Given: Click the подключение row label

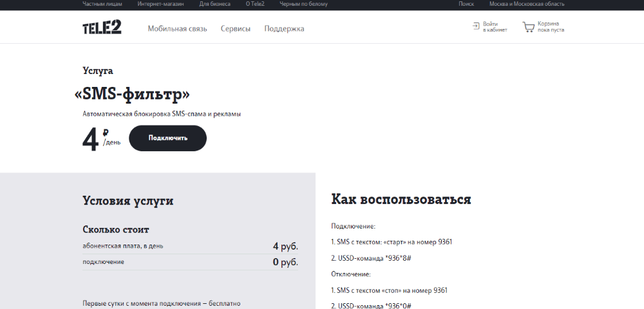Looking at the screenshot, I should click(103, 262).
